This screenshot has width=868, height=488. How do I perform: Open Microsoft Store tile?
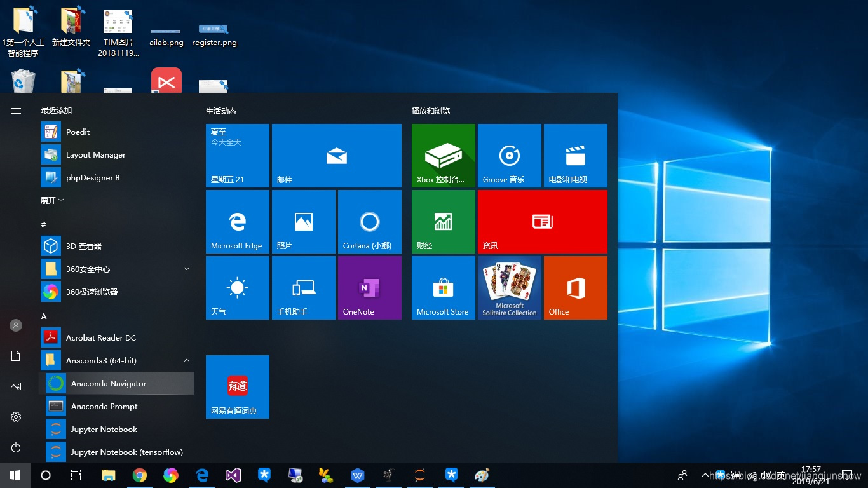point(444,288)
